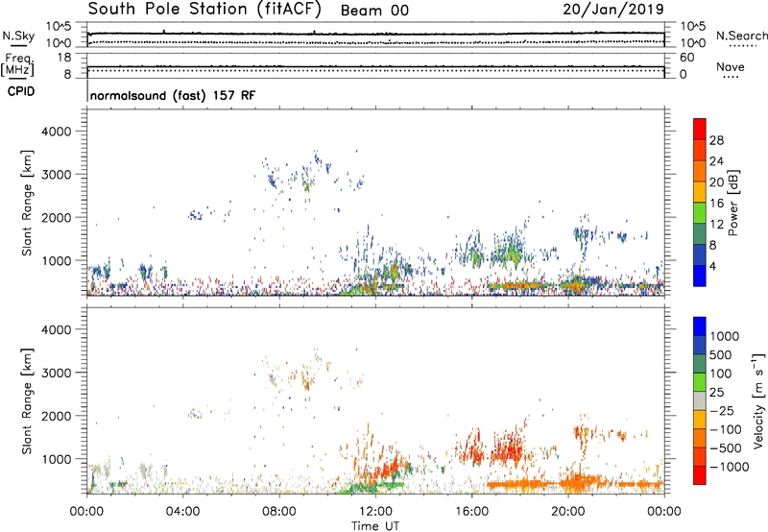Image resolution: width=768 pixels, height=532 pixels.
Task: Click the -100 label on Velocity colorbar
Action: click(x=725, y=429)
